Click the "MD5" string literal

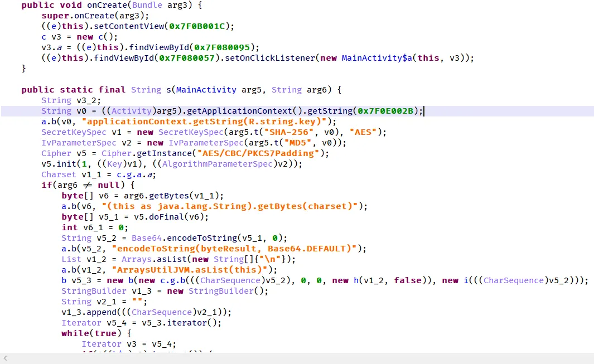click(297, 143)
